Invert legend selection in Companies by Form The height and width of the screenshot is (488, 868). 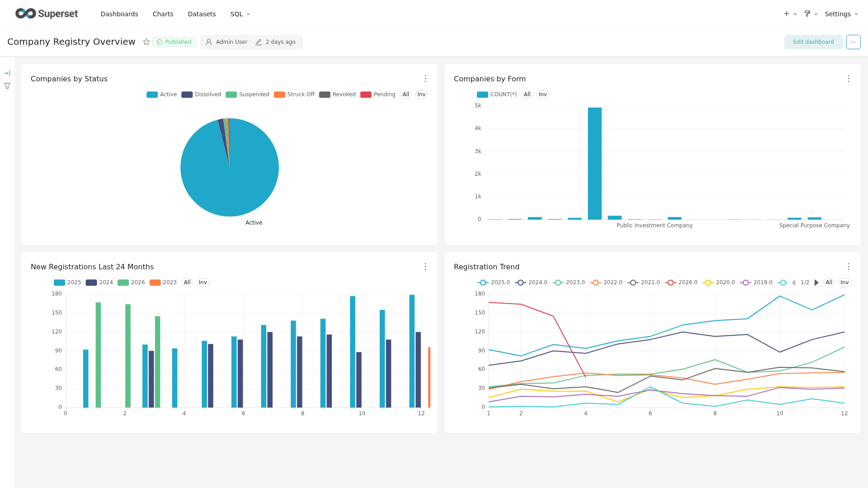tap(542, 94)
